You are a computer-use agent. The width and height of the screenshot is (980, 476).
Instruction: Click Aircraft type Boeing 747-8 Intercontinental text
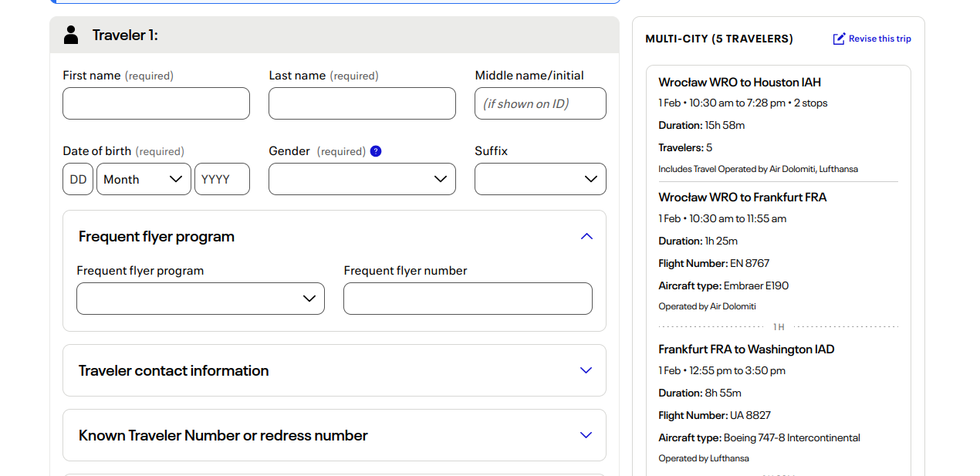[759, 437]
